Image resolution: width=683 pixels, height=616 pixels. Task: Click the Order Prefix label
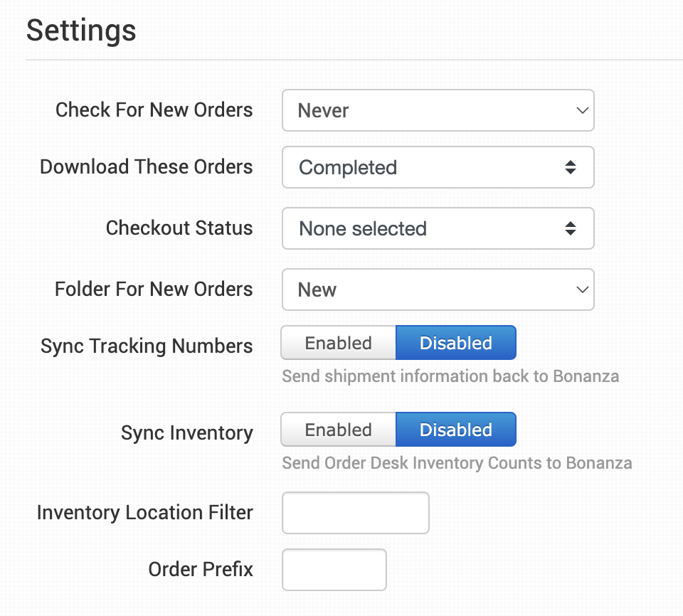(201, 570)
